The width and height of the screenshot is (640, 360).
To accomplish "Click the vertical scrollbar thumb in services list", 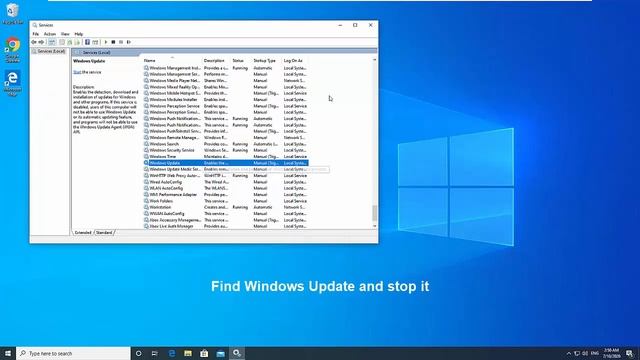I will (x=374, y=213).
